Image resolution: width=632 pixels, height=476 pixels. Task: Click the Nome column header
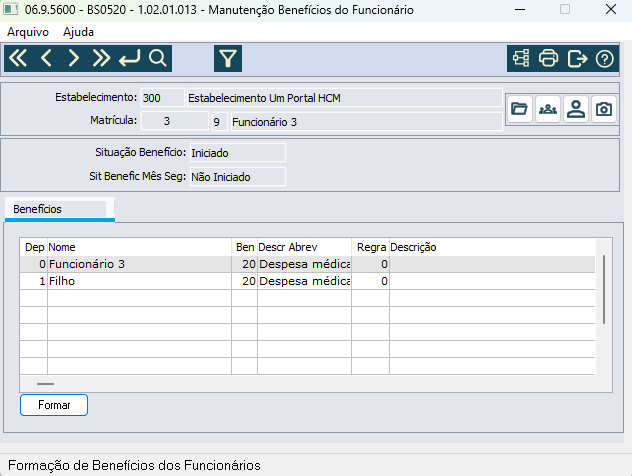click(x=139, y=247)
